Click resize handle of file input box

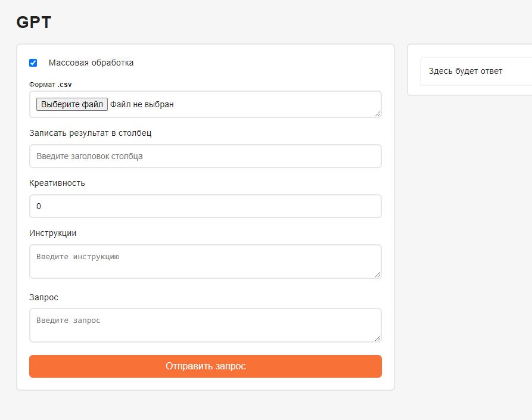(378, 113)
